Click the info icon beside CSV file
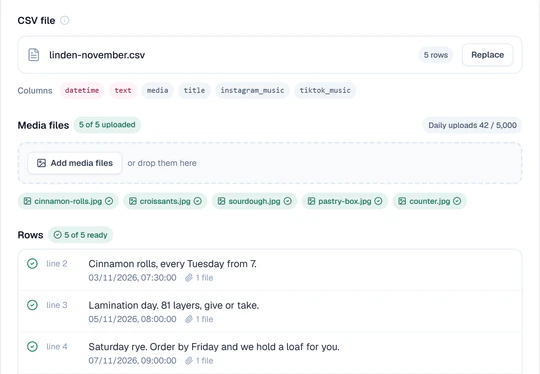The height and width of the screenshot is (374, 540). click(x=64, y=20)
